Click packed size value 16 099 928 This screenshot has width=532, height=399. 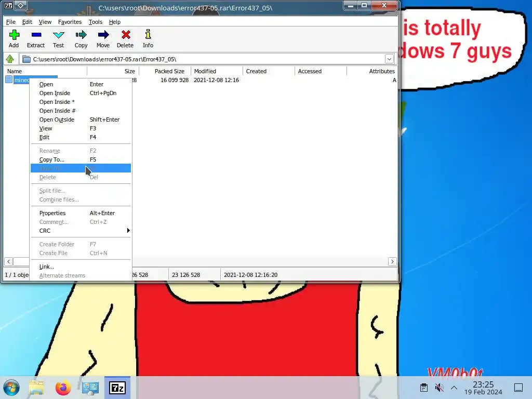coord(175,80)
